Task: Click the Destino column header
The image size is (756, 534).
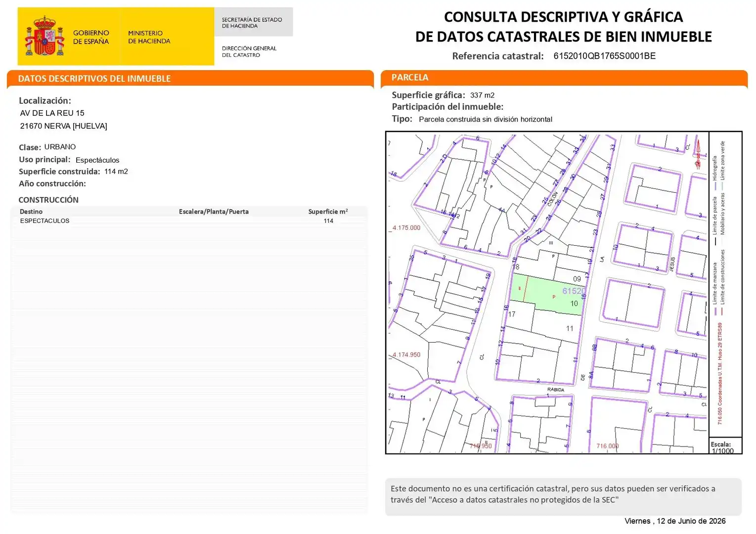Action: coord(31,212)
